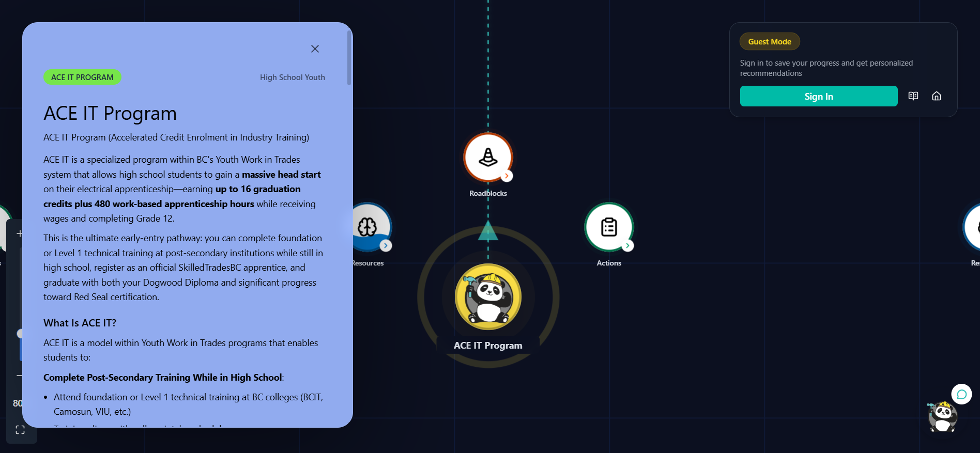
Task: Click the Actions clipboard node
Action: coord(609,227)
